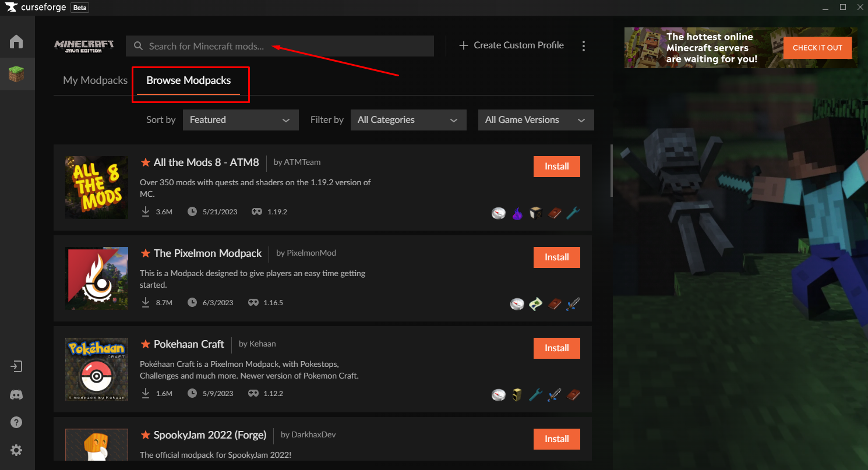
Task: Click the download count icon on ATM8
Action: coord(146,211)
